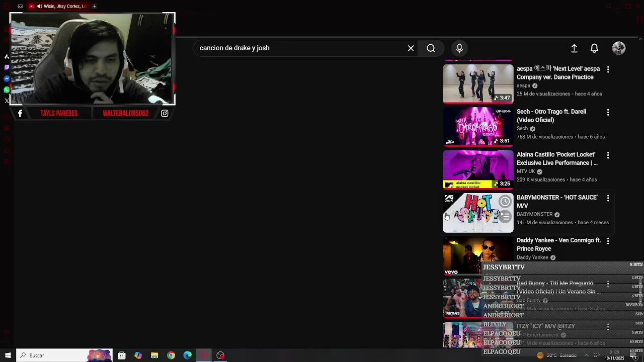Open clock showing 10/11/2025
Viewport: 644px width, 362px height.
[614, 355]
